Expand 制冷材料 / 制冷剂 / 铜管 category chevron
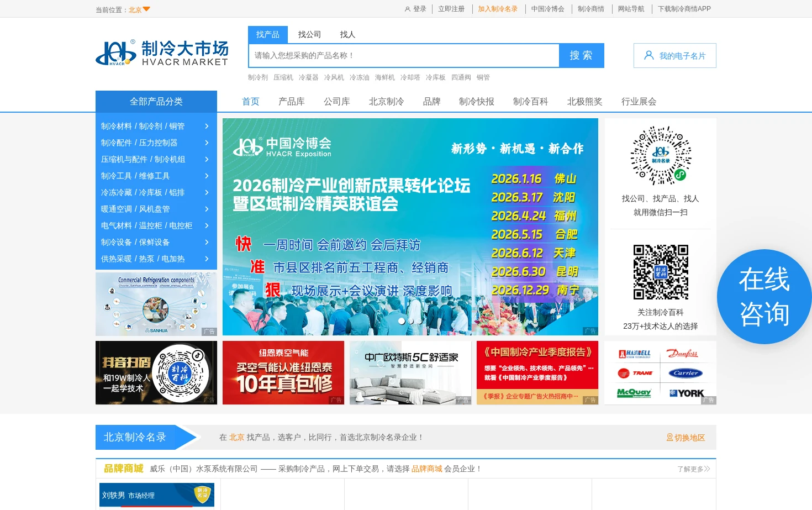Image resolution: width=812 pixels, height=510 pixels. [207, 126]
